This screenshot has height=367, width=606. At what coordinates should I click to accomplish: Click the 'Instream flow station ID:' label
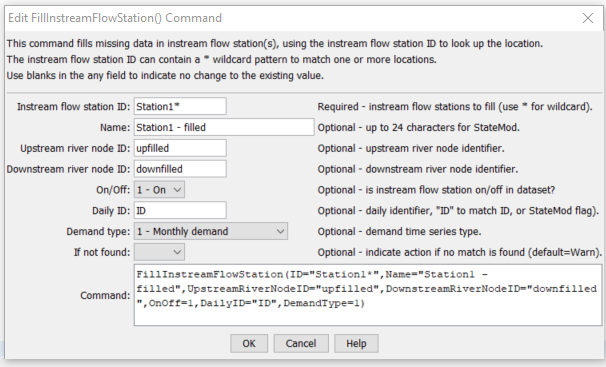(x=73, y=107)
